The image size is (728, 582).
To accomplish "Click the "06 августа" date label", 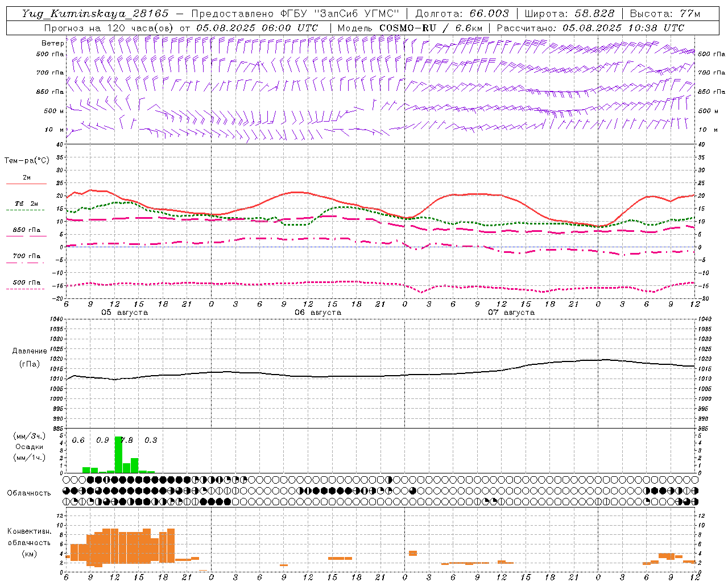I will [x=318, y=313].
